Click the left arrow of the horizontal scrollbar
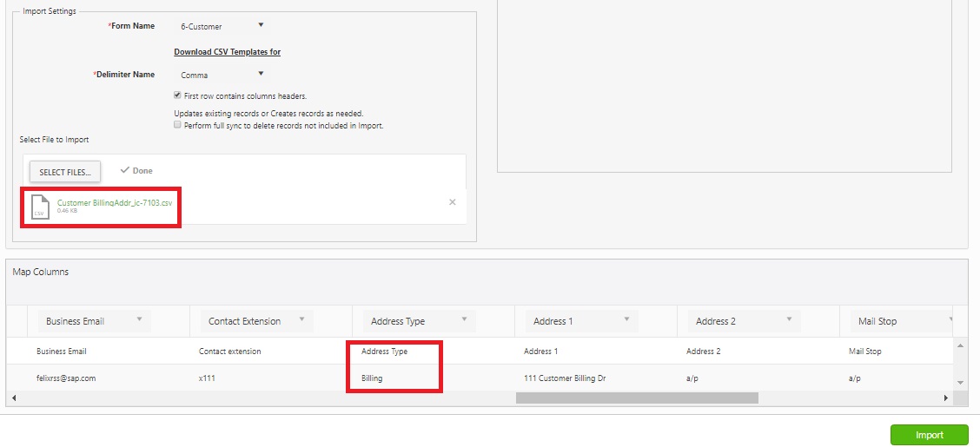Screen dimensions: 980x447 click(14, 398)
